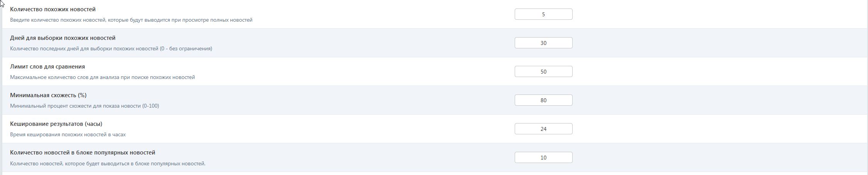The image size is (868, 175).
Task: Click the Количество новостей в блоке популярных новостей title
Action: (x=83, y=153)
